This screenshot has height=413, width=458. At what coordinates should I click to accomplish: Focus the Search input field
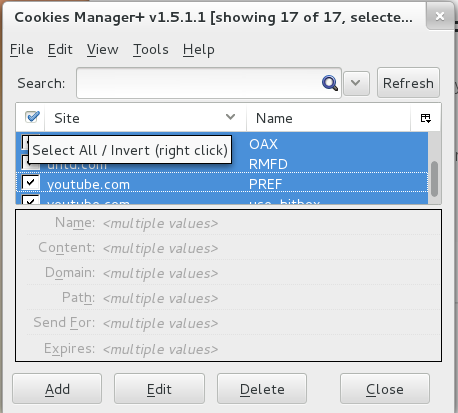199,83
